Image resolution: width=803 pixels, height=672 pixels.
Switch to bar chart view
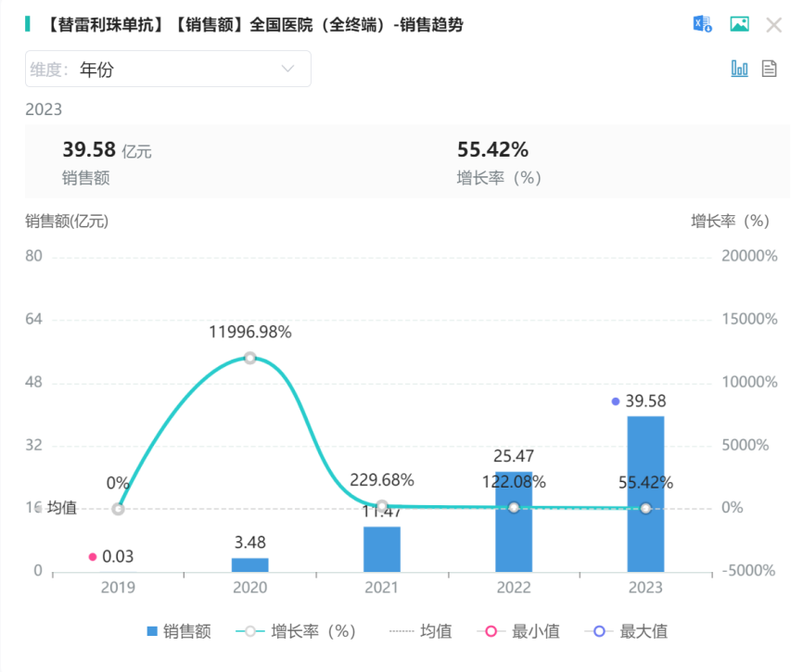pos(739,69)
